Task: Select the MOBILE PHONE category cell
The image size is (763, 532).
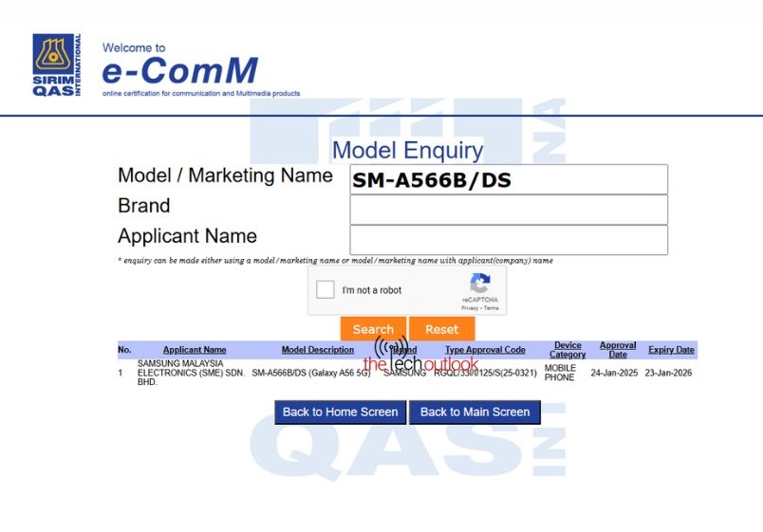Action: pyautogui.click(x=560, y=373)
